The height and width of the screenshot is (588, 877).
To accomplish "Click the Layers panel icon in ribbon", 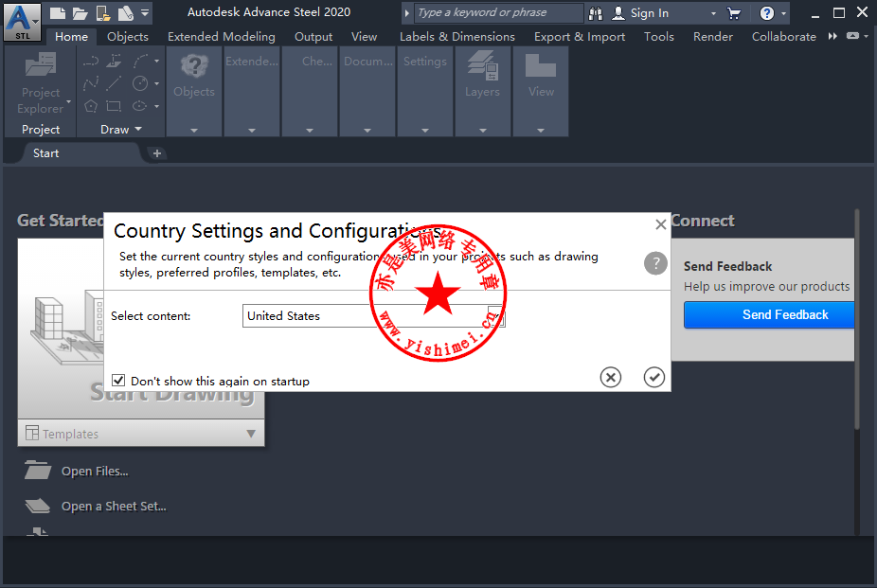I will pyautogui.click(x=482, y=66).
